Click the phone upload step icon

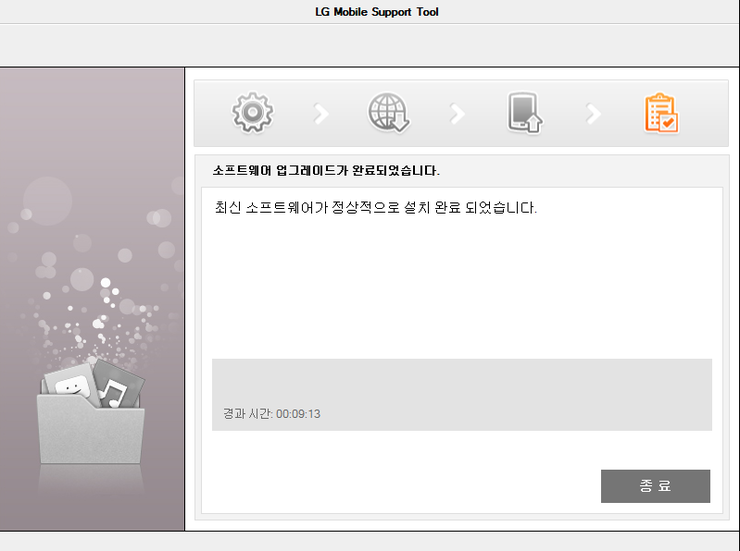[x=524, y=113]
